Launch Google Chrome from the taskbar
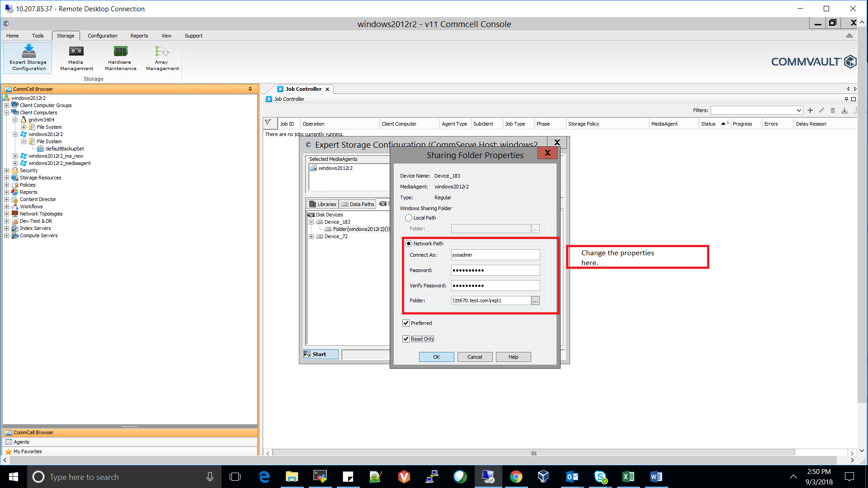Viewport: 868px width, 488px height. 516,477
